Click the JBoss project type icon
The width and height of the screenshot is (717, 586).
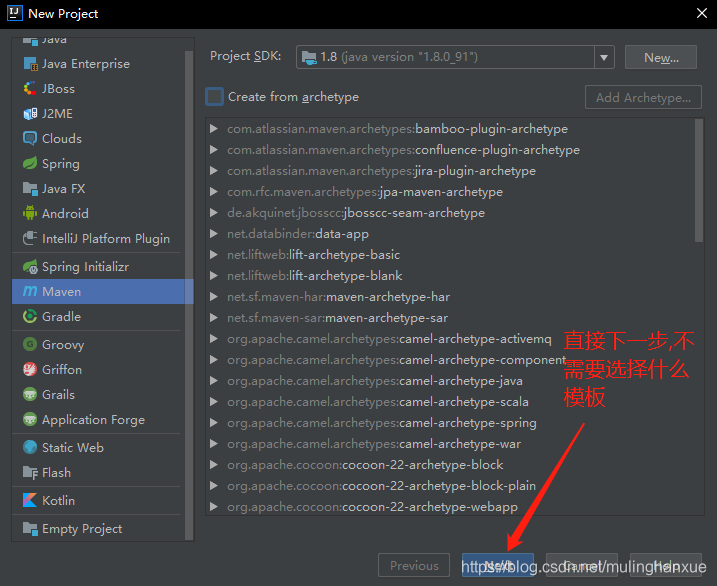[30, 89]
